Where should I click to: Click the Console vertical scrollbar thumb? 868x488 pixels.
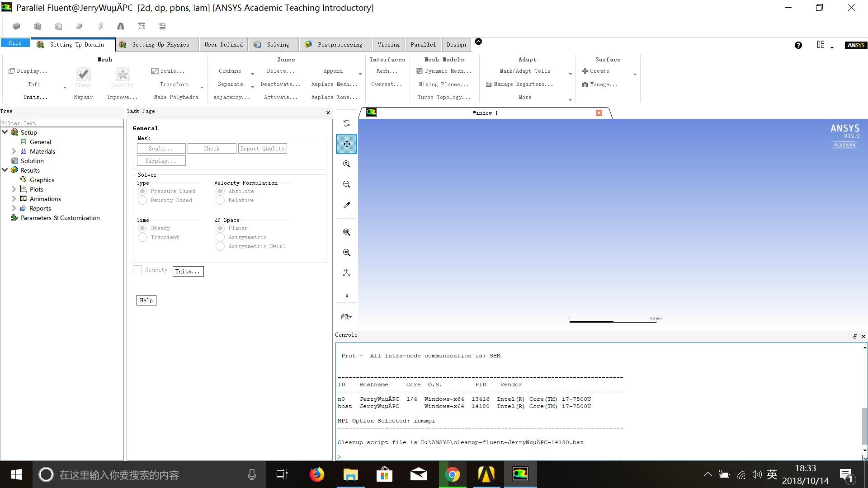(864, 426)
